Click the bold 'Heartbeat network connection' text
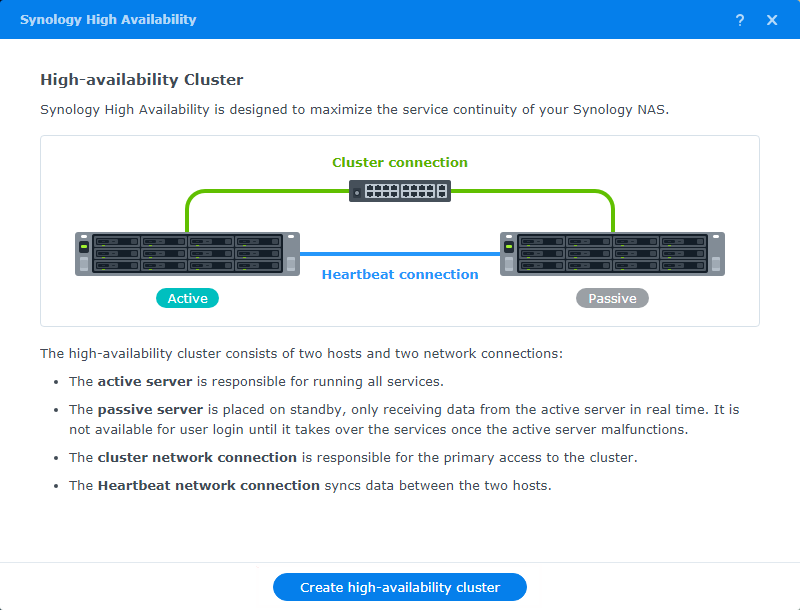The image size is (800, 610). click(x=208, y=485)
